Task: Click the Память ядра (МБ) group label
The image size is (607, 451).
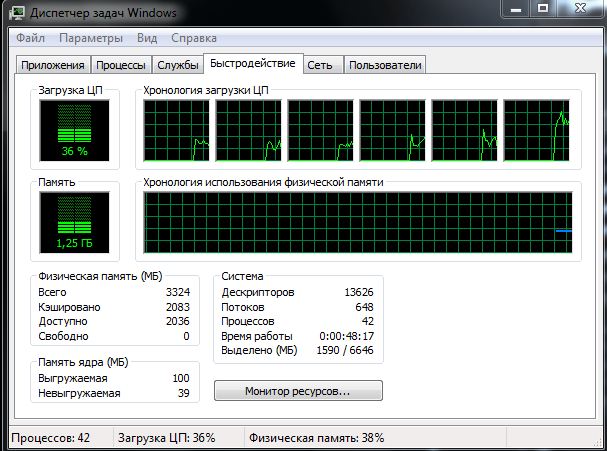Action: [83, 362]
